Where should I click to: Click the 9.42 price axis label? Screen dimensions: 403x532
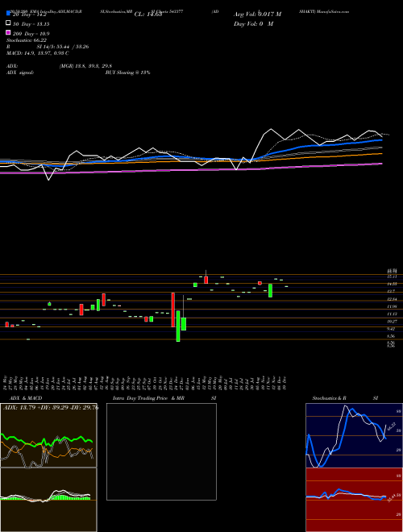391,328
